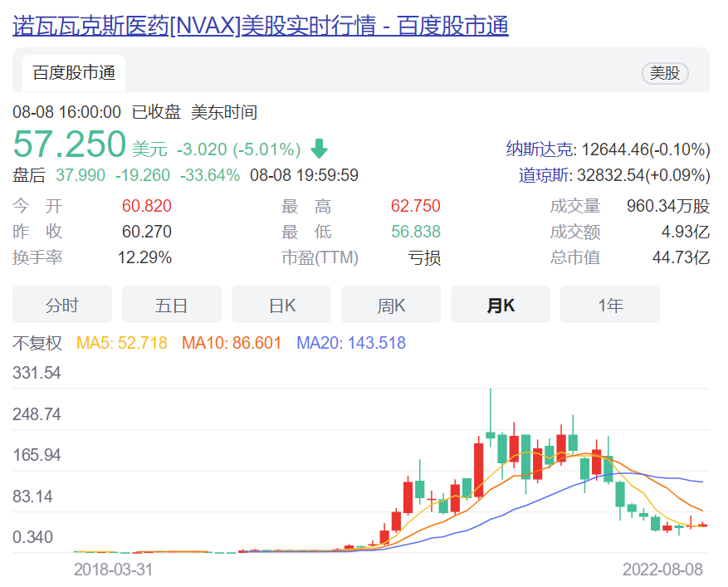
Task: Click the 2018-03-31 start date label
Action: 114,570
